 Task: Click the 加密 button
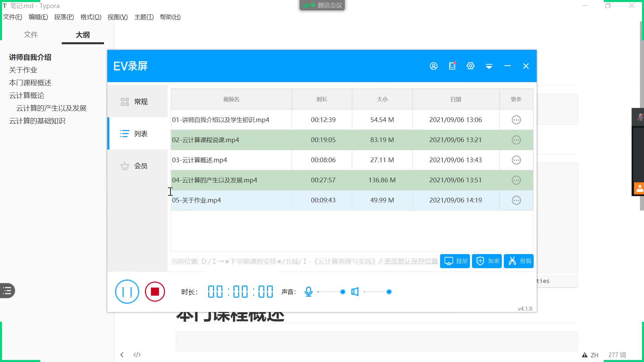(x=487, y=261)
